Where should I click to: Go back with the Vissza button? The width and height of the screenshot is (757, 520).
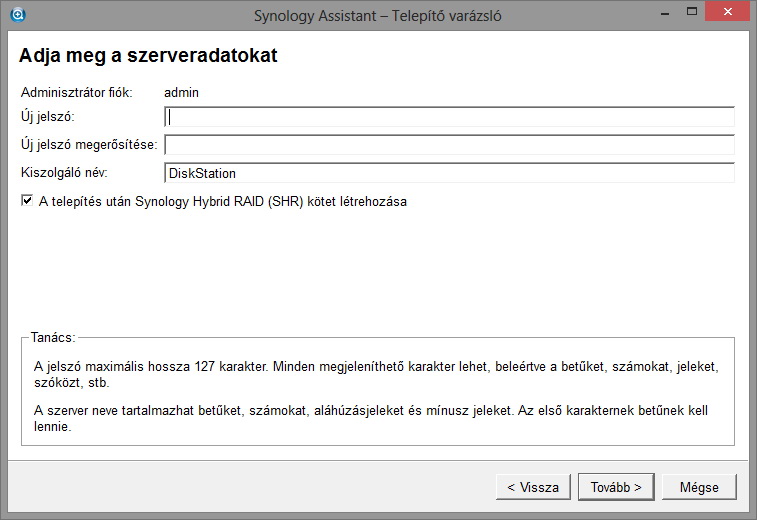click(x=533, y=487)
